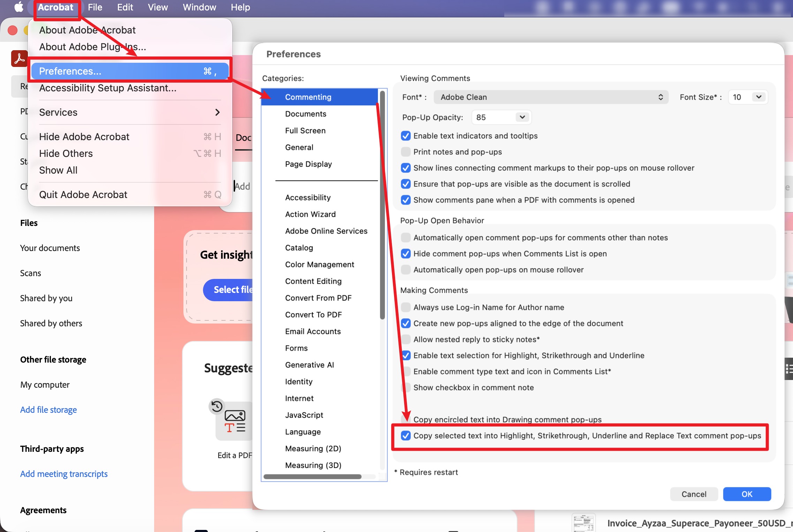Select Commenting category
This screenshot has width=793, height=532.
point(319,97)
